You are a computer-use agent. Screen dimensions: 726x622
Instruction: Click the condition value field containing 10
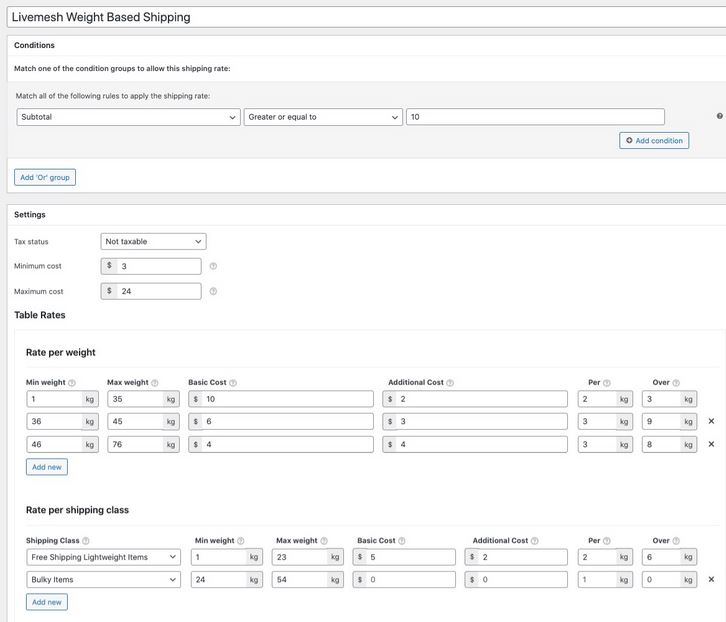coord(535,117)
